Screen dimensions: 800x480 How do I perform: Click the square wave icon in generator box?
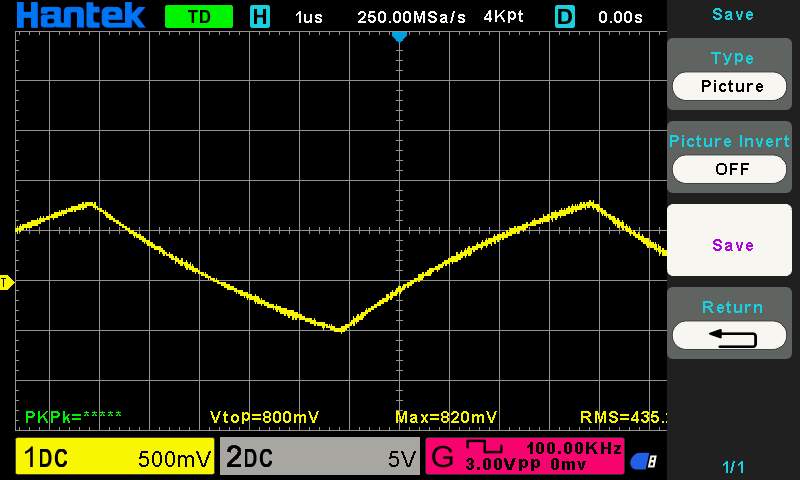[485, 446]
